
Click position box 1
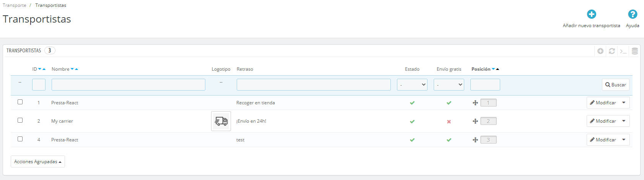[488, 103]
